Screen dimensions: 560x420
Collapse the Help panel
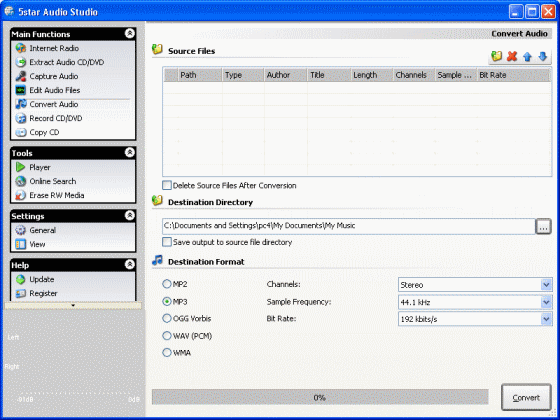(x=130, y=264)
